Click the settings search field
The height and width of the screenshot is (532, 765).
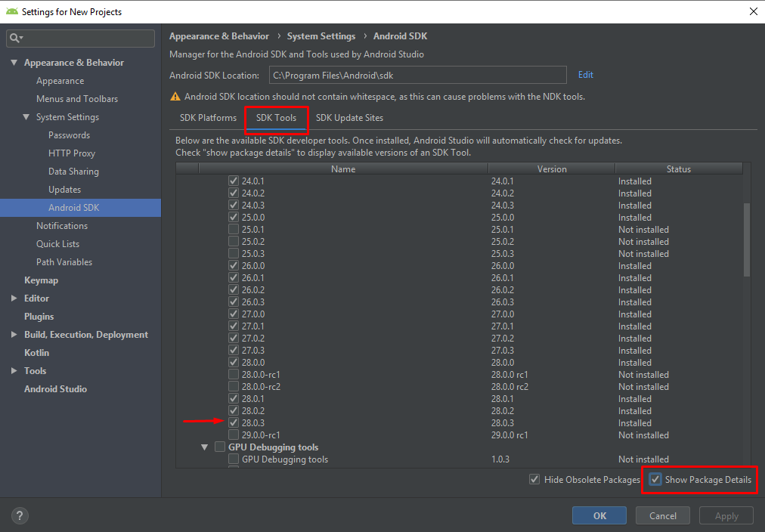(80, 38)
